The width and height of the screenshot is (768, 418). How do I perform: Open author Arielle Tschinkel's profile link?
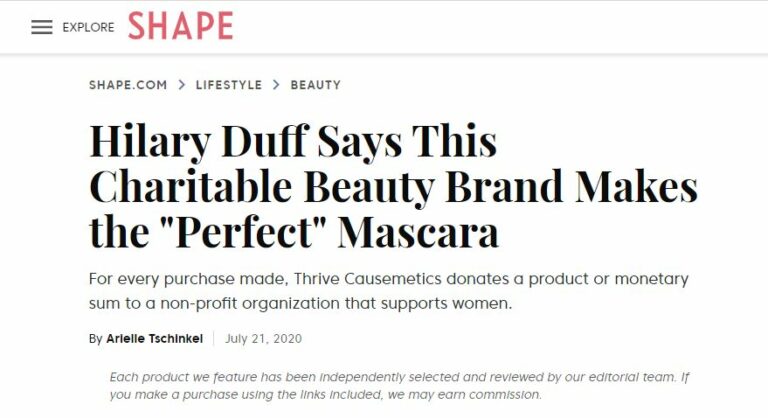click(154, 339)
